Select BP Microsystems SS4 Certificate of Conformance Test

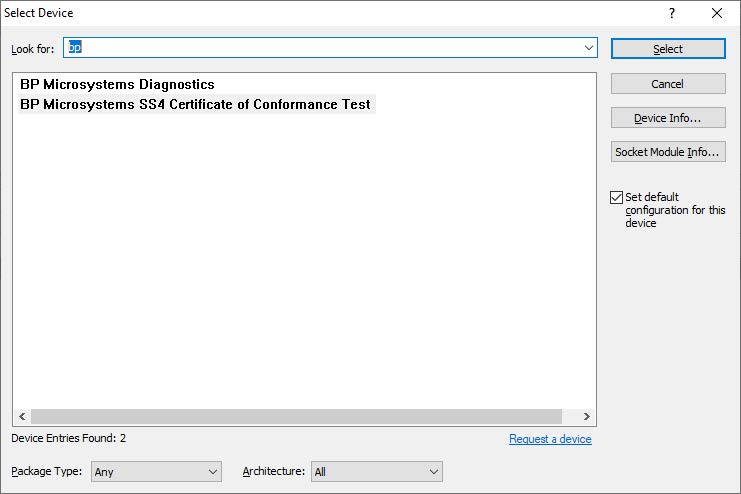click(x=195, y=104)
